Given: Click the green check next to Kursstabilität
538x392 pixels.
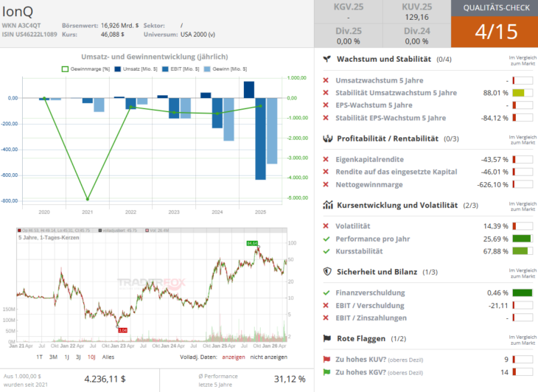Looking at the screenshot, I should coord(326,251).
